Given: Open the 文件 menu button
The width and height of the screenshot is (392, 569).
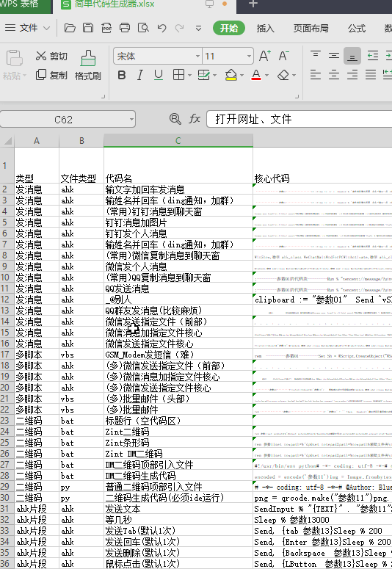Looking at the screenshot, I should pos(27,28).
